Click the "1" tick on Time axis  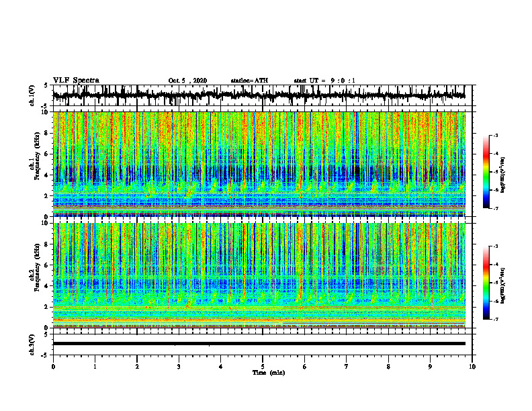pos(95,367)
